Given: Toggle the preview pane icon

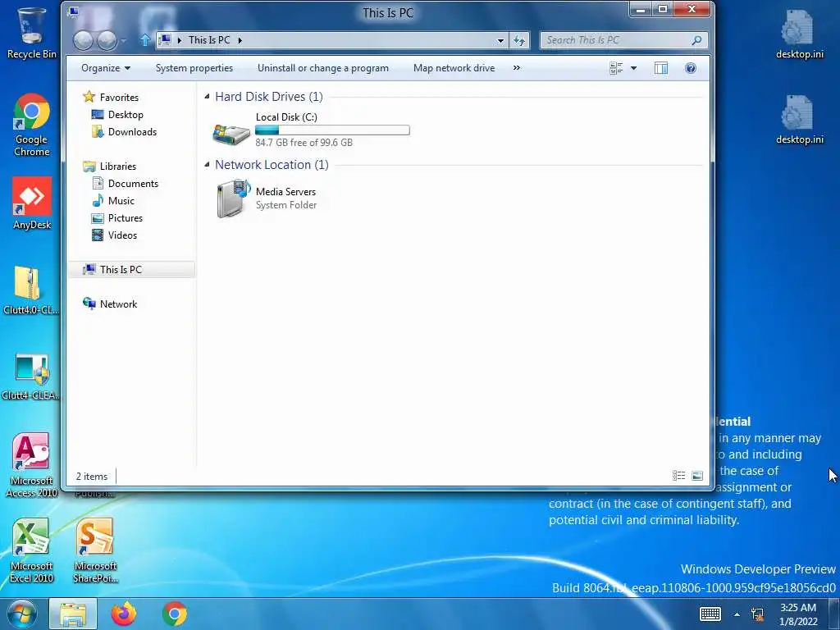Looking at the screenshot, I should [x=661, y=68].
